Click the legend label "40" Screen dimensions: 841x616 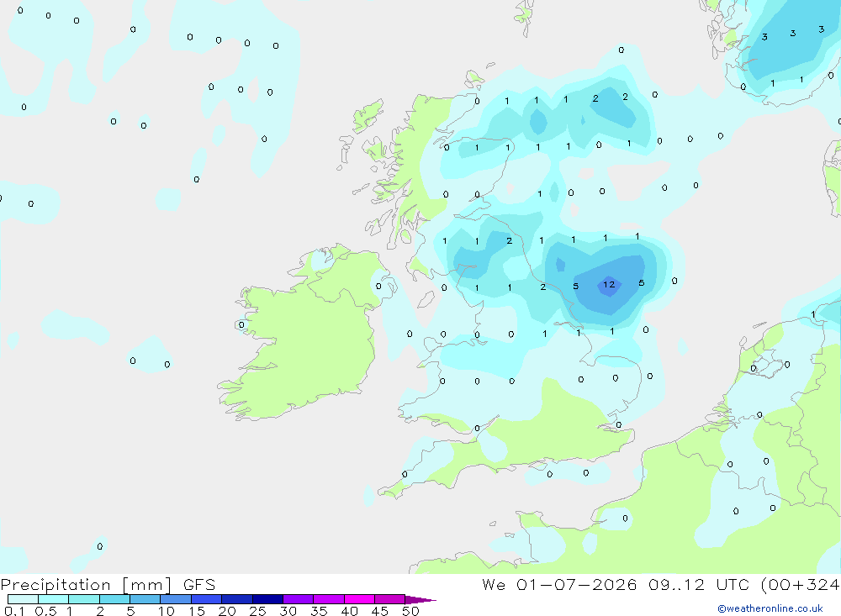(349, 611)
